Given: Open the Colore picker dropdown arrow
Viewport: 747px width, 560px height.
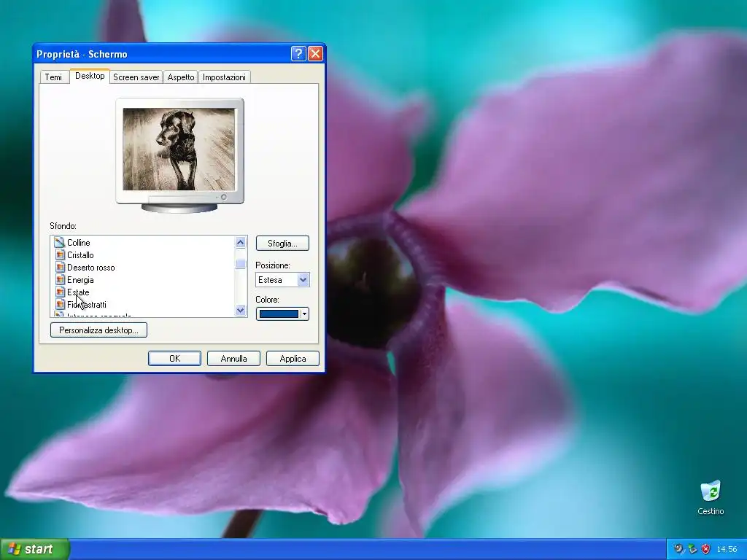Looking at the screenshot, I should (304, 314).
